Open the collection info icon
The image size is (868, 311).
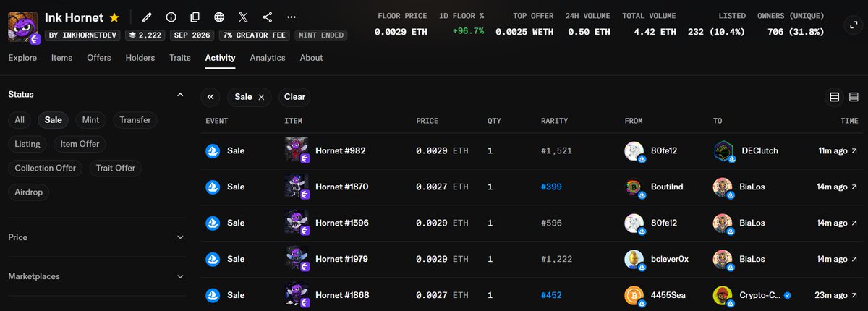[x=171, y=17]
